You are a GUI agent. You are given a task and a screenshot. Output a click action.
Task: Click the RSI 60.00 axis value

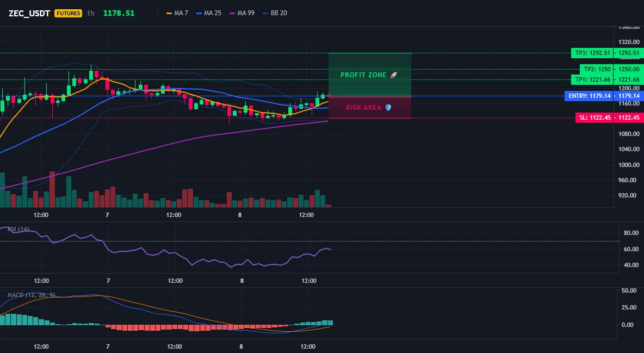tap(631, 249)
